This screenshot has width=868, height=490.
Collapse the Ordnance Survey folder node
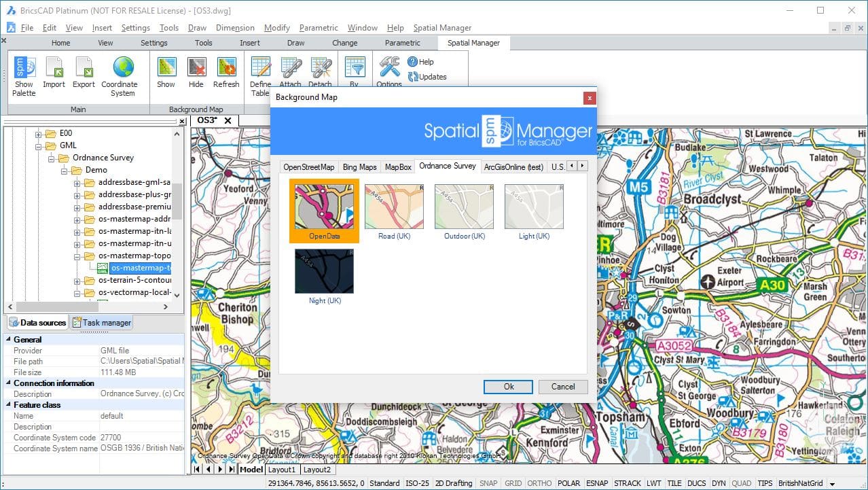51,158
